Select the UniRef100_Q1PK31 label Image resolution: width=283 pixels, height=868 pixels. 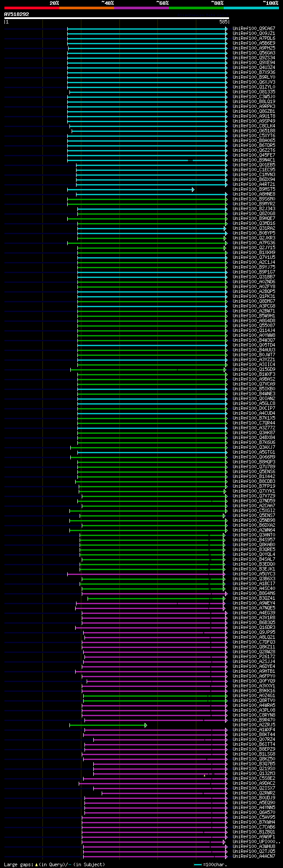254,297
